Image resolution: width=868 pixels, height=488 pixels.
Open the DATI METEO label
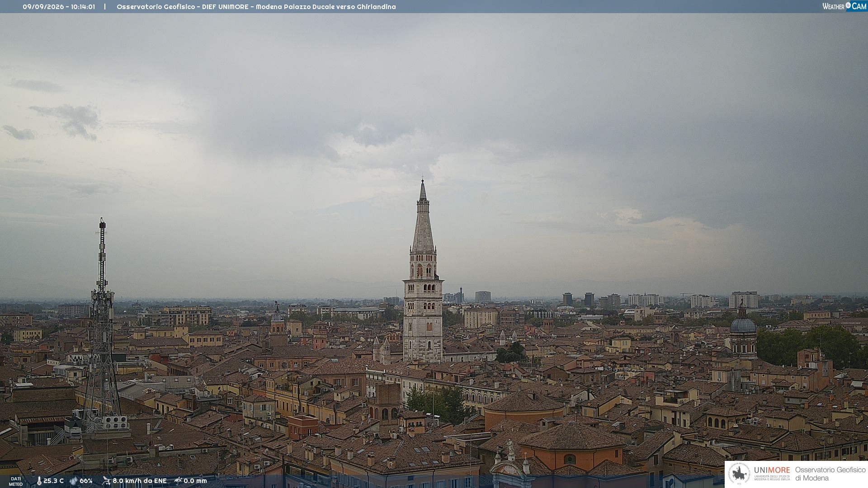click(x=16, y=481)
